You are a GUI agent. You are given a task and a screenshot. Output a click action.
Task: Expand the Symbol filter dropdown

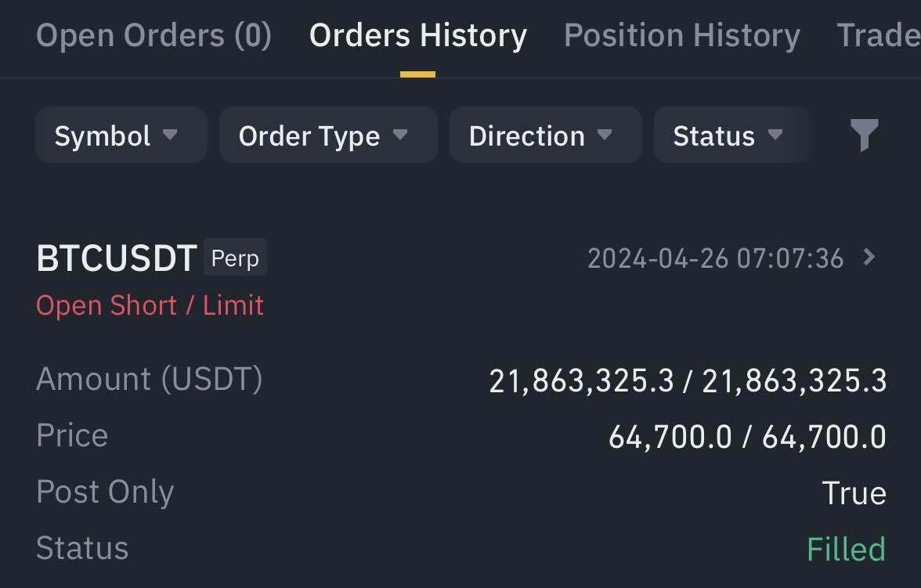coord(121,135)
